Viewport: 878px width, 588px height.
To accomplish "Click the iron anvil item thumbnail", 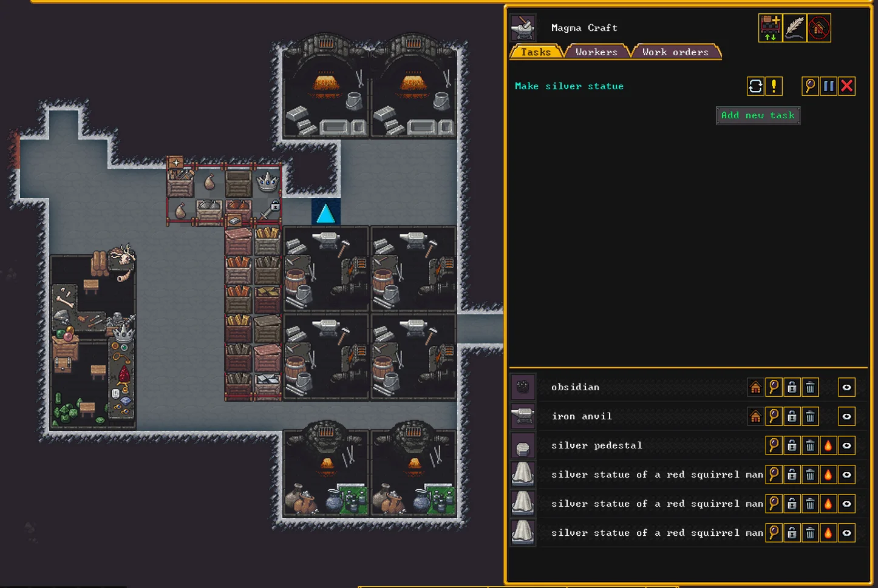I will 523,416.
